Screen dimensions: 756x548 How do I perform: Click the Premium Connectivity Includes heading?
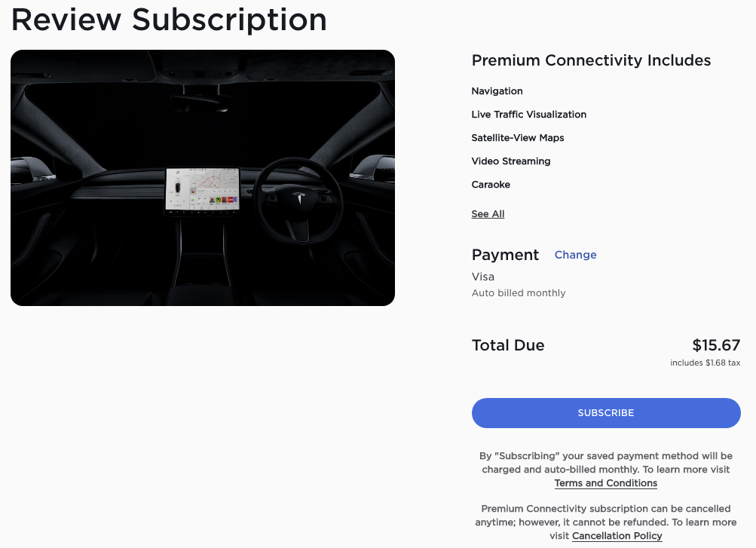pyautogui.click(x=591, y=60)
